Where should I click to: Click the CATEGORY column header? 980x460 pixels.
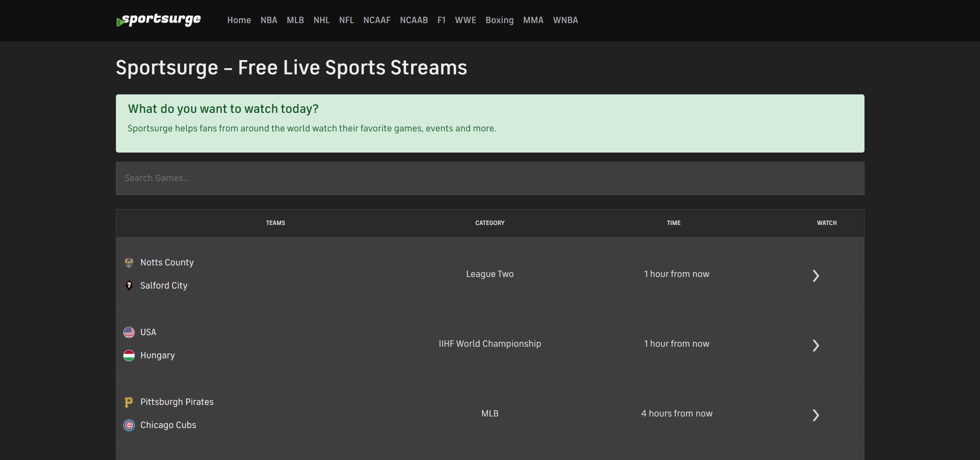tap(490, 223)
